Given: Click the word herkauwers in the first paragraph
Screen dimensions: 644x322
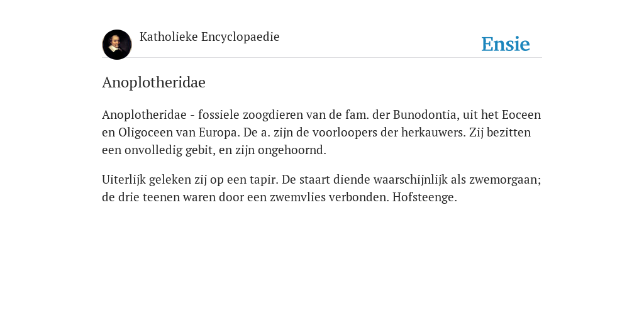Looking at the screenshot, I should 434,132.
